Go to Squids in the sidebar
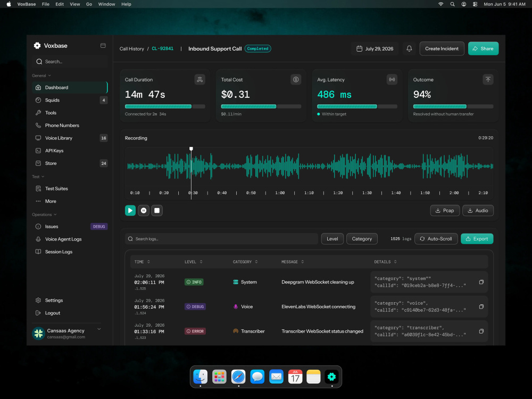This screenshot has height=399, width=532. [70, 100]
